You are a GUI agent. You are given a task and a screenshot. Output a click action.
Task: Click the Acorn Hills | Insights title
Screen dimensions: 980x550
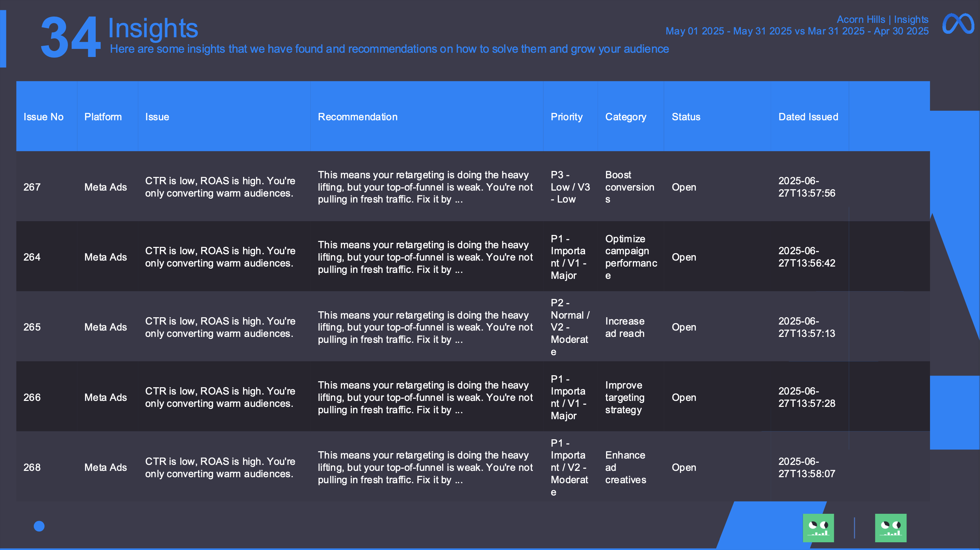tap(882, 19)
